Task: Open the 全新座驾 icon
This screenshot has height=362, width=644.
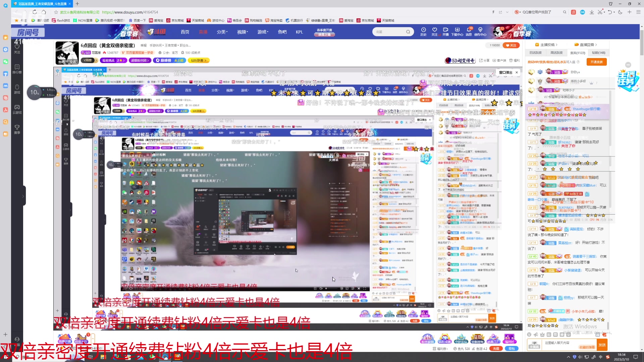Action: [x=477, y=339]
